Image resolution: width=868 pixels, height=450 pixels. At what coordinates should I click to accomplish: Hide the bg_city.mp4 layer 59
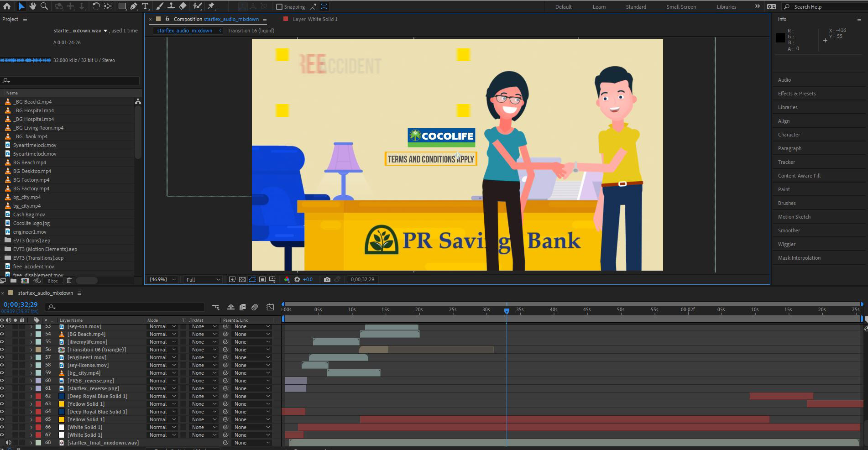[2, 373]
